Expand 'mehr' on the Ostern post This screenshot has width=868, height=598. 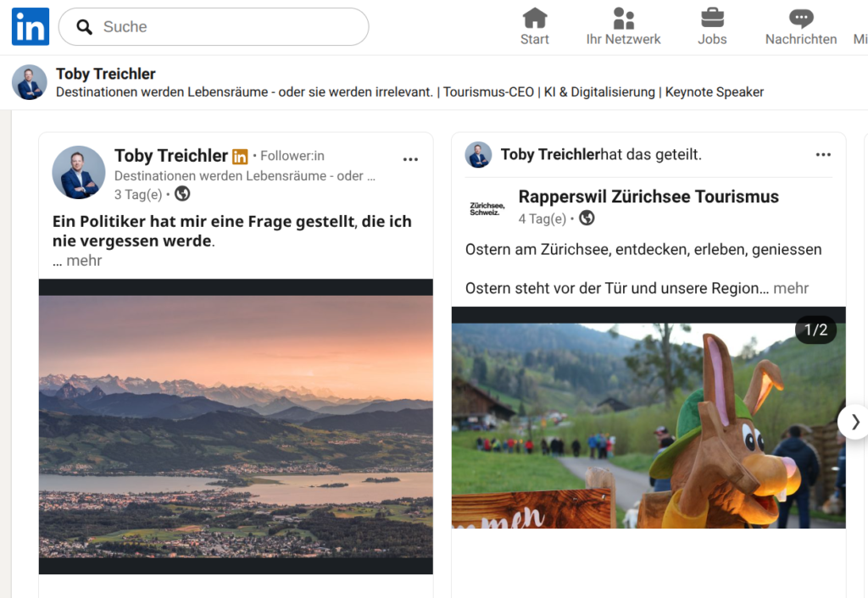791,288
